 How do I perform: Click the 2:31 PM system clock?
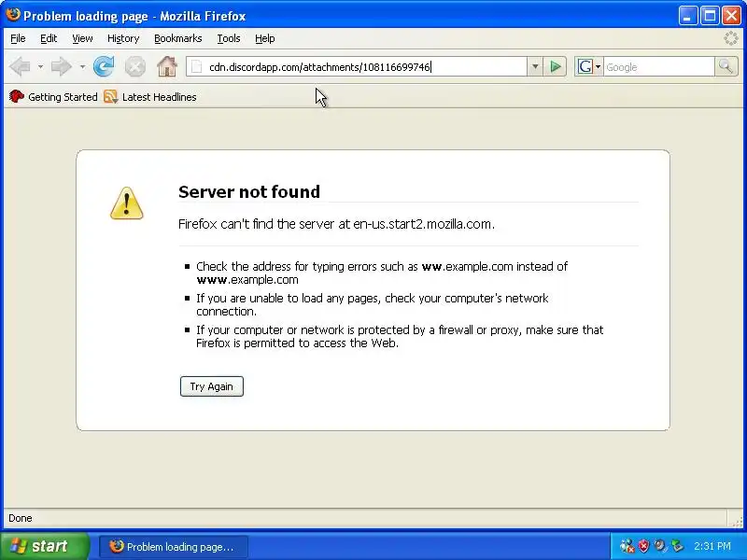coord(712,546)
